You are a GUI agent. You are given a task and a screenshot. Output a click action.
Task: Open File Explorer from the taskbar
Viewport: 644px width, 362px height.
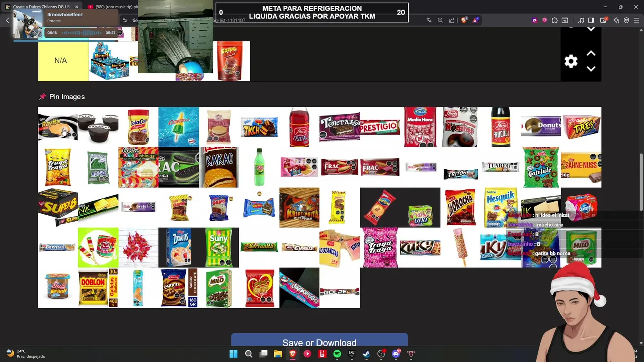[278, 354]
